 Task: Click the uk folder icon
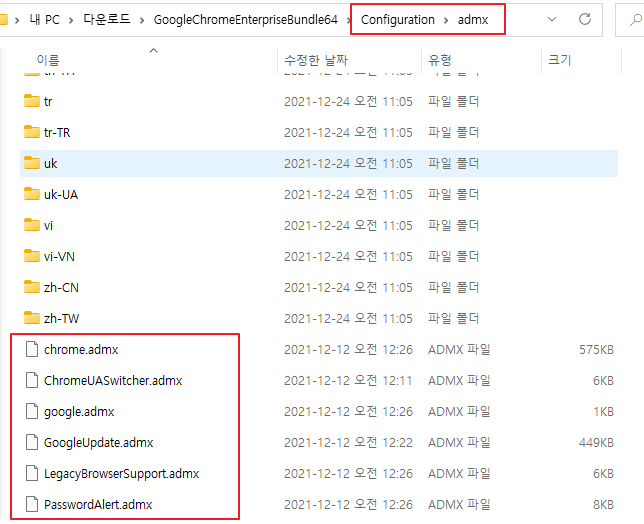click(32, 163)
